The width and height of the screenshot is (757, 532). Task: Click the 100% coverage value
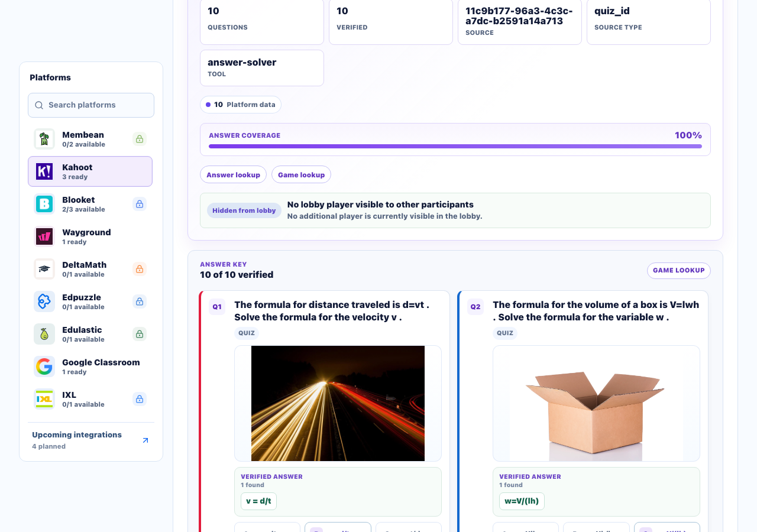(x=688, y=135)
